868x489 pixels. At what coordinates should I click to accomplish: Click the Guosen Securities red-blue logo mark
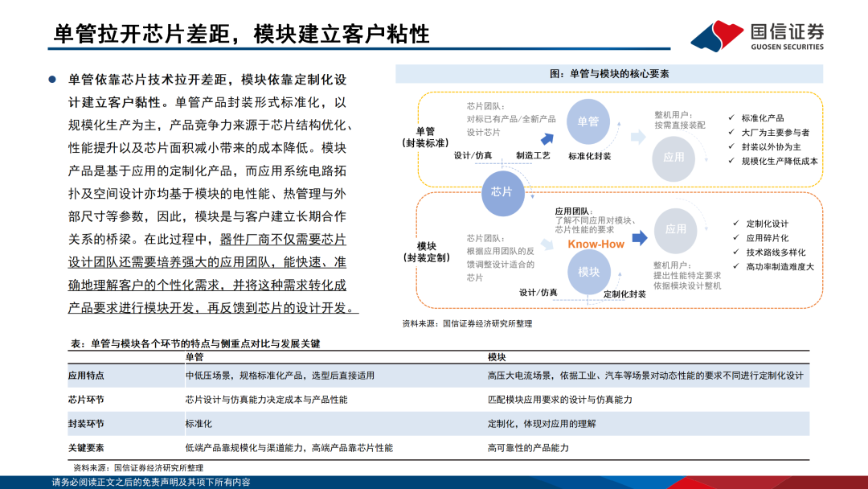pyautogui.click(x=717, y=36)
